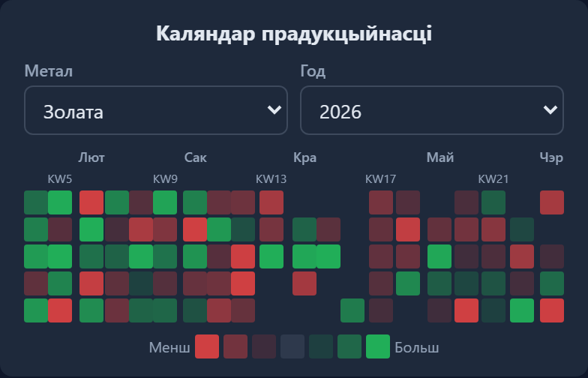Click the top dark green cell under KW21
The width and height of the screenshot is (588, 378).
tap(493, 202)
